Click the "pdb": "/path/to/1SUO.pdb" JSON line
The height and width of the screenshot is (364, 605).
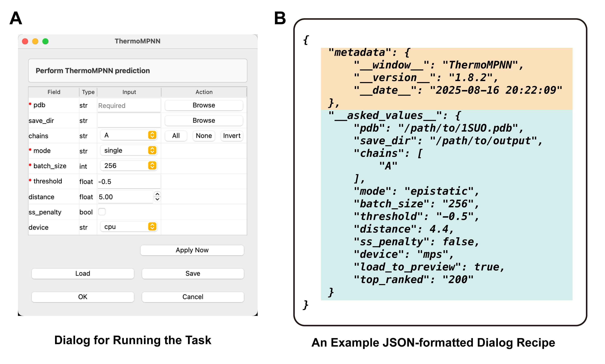point(439,128)
